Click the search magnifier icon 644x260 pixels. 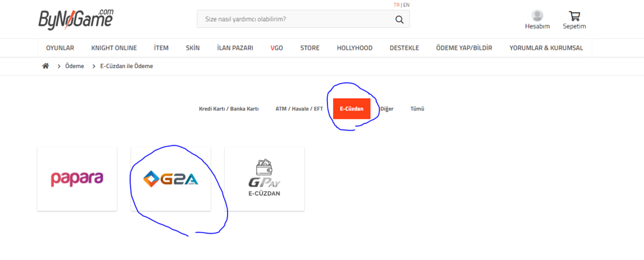pyautogui.click(x=399, y=19)
